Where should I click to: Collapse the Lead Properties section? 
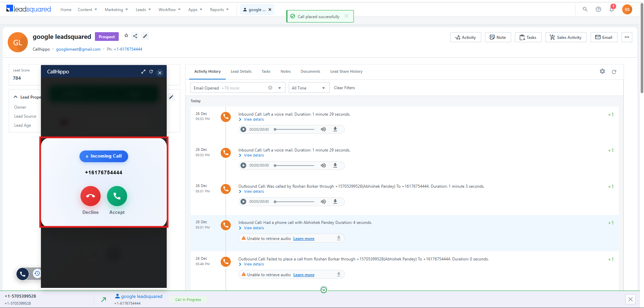[x=15, y=97]
